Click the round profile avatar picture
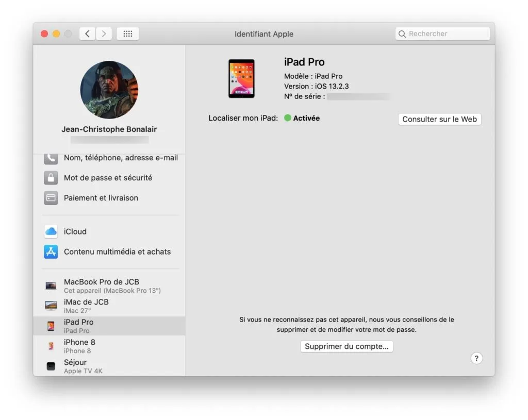 tap(109, 90)
